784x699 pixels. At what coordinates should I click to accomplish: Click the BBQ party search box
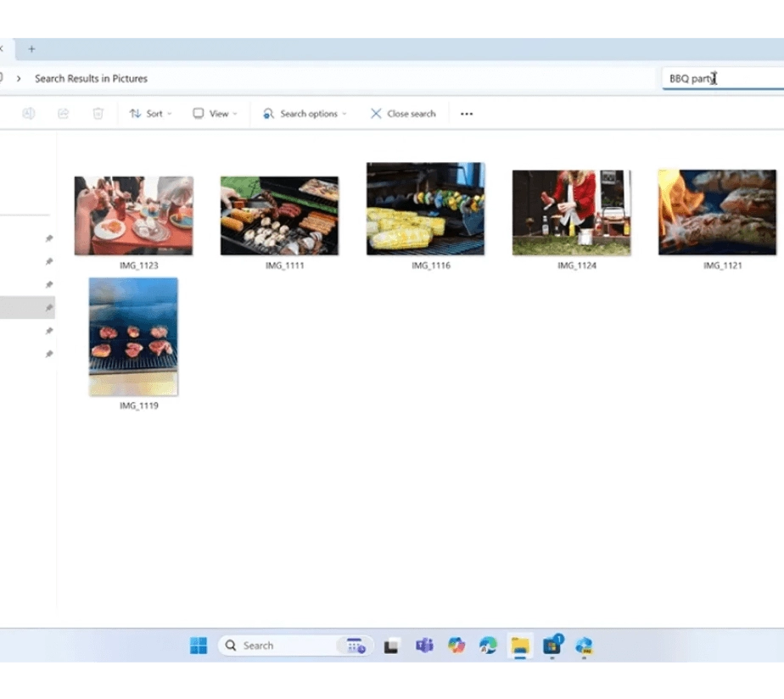click(723, 79)
